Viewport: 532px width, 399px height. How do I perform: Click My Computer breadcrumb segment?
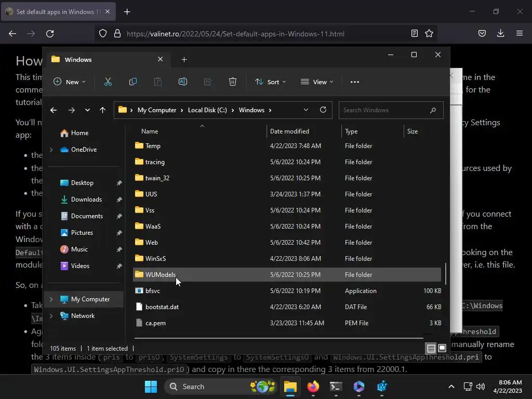[x=157, y=110]
